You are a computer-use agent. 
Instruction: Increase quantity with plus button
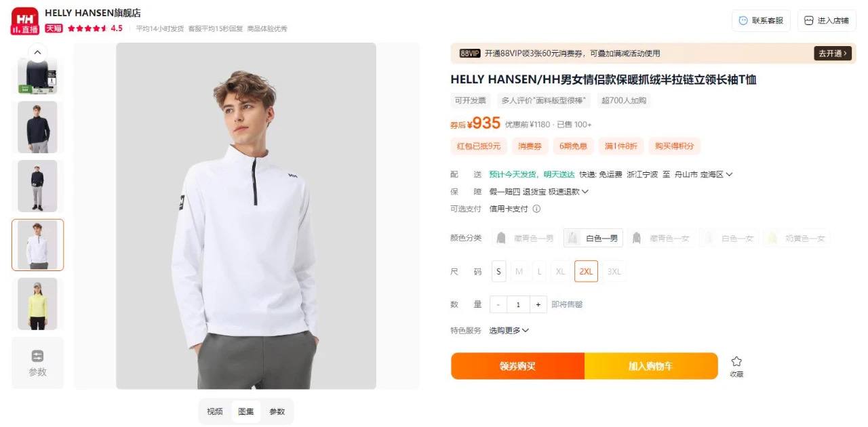coord(538,305)
